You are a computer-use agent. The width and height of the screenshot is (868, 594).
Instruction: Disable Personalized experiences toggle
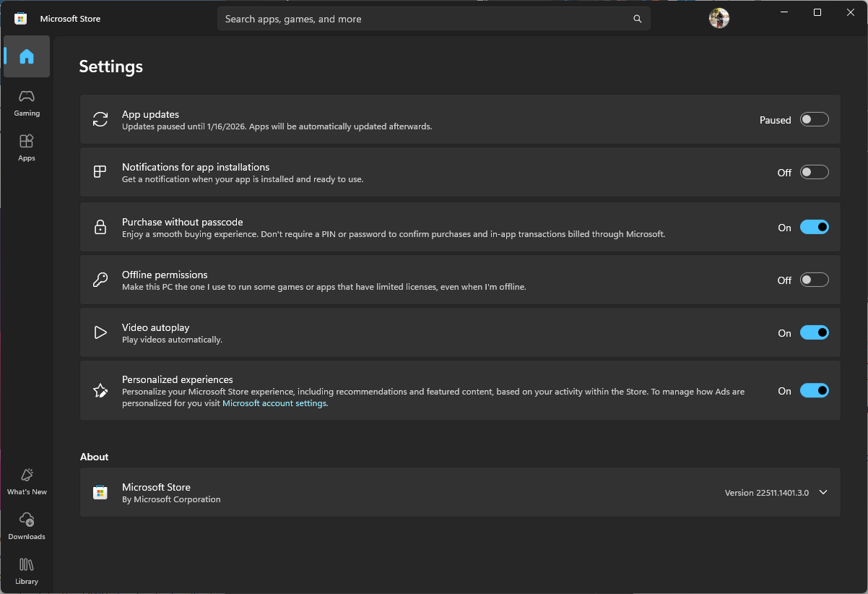point(814,391)
